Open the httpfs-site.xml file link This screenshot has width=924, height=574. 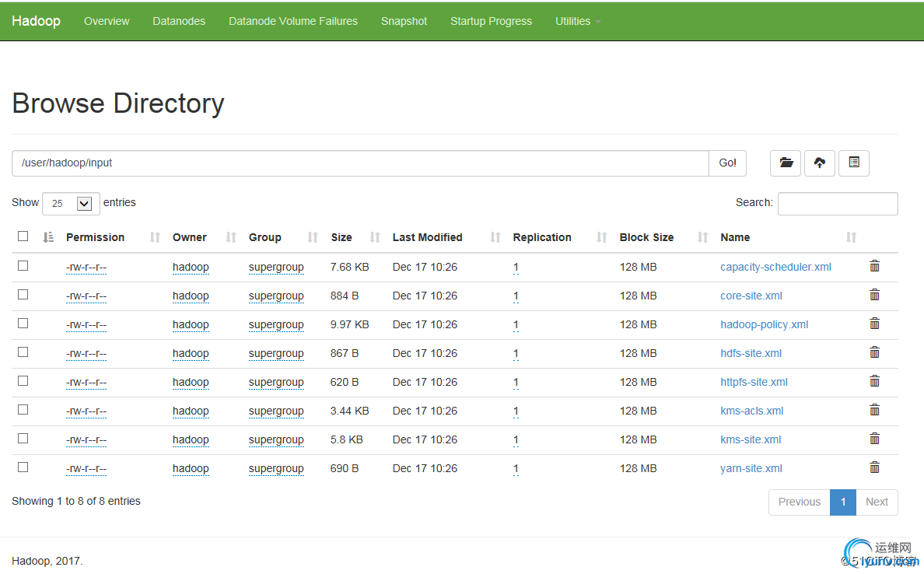[754, 382]
